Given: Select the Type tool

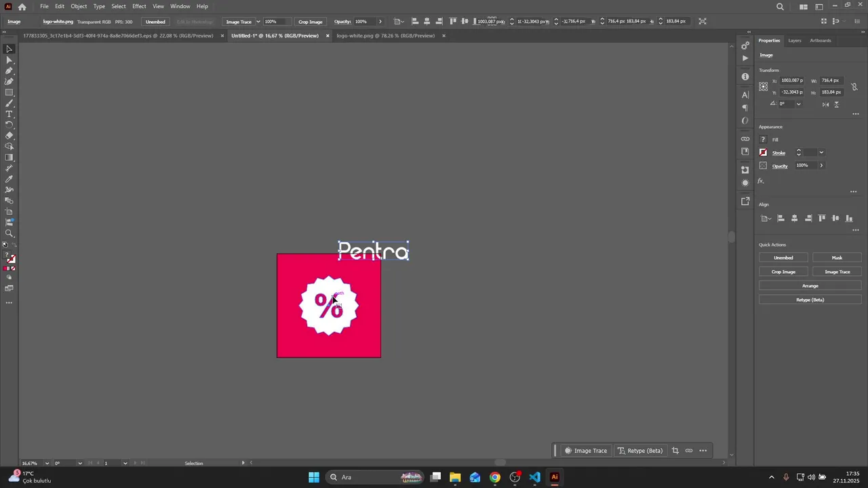Looking at the screenshot, I should pyautogui.click(x=9, y=114).
